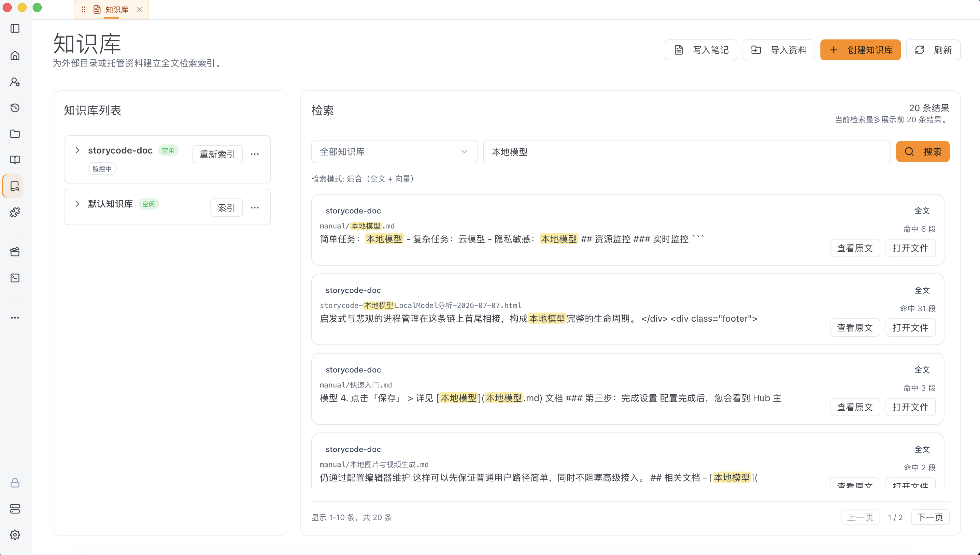Click the 空闲 status badge of 默认知识库
The width and height of the screenshot is (980, 555).
[x=148, y=204]
